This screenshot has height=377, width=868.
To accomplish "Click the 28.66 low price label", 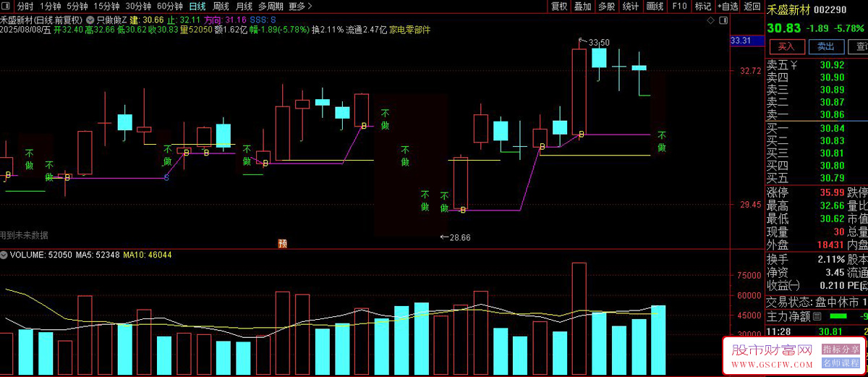I will (460, 237).
